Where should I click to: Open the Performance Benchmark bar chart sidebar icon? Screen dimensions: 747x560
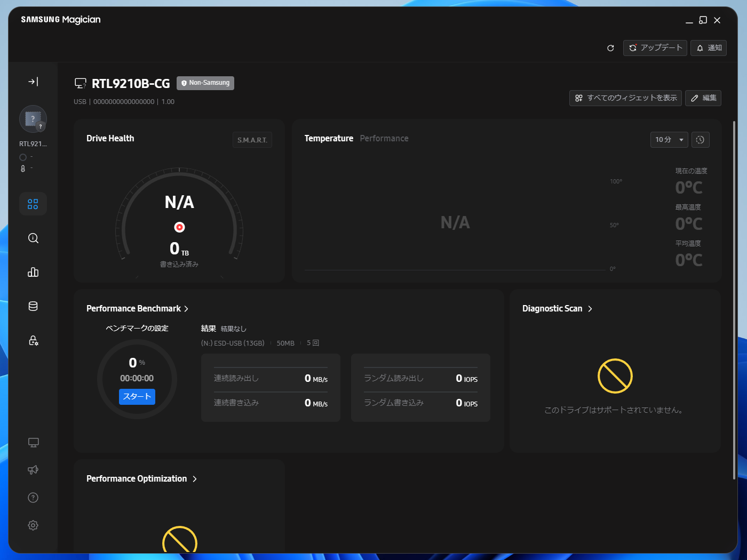click(x=33, y=272)
